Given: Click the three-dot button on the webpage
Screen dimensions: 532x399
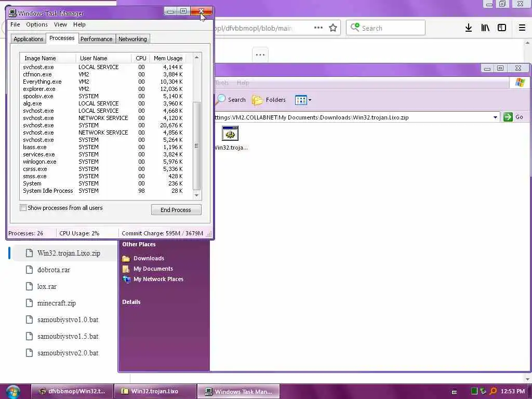Looking at the screenshot, I should point(260,55).
